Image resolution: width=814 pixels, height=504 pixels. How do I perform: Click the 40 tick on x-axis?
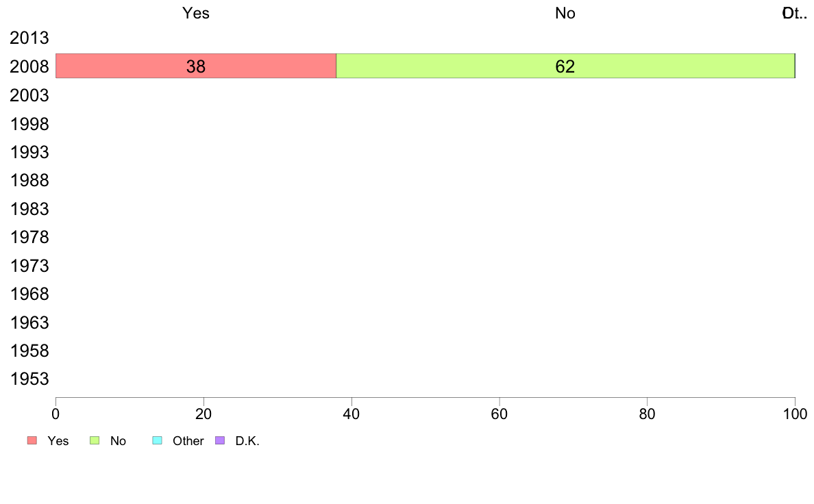point(351,414)
